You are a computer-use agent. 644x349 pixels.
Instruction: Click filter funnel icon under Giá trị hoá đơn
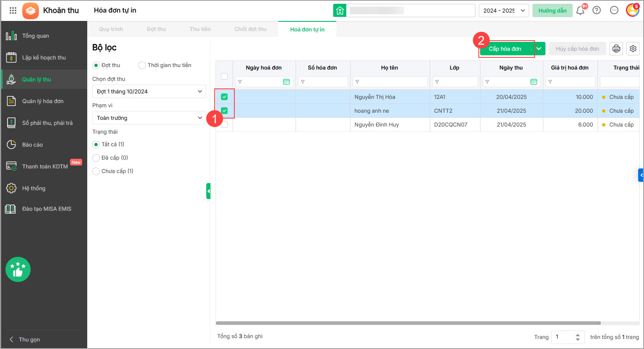click(x=550, y=82)
